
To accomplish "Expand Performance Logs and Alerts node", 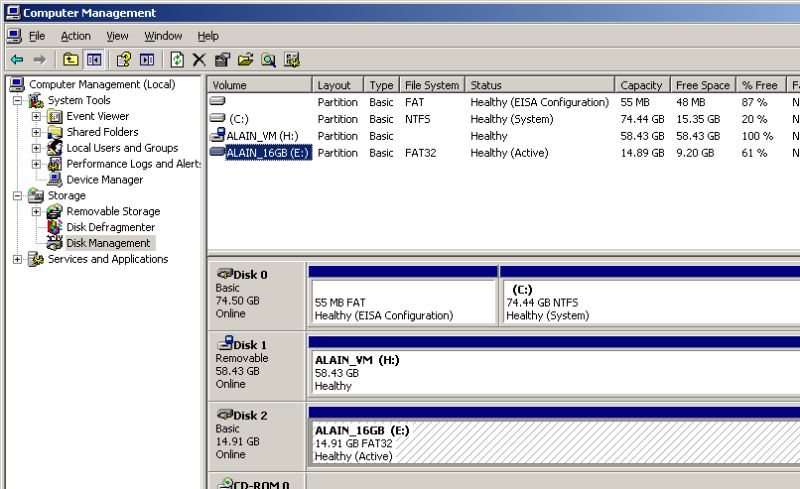I will click(x=36, y=164).
